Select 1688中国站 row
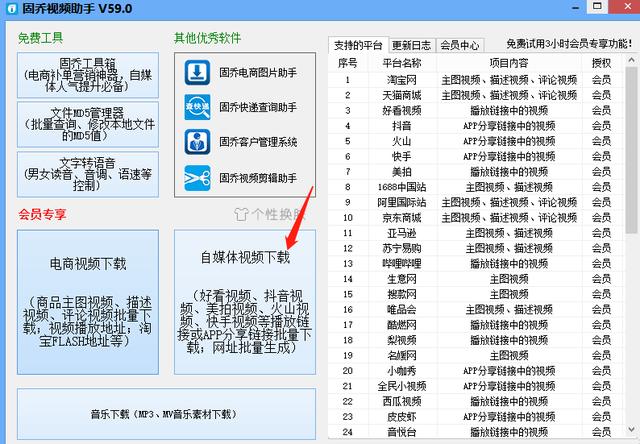This screenshot has height=444, width=640. pyautogui.click(x=476, y=187)
